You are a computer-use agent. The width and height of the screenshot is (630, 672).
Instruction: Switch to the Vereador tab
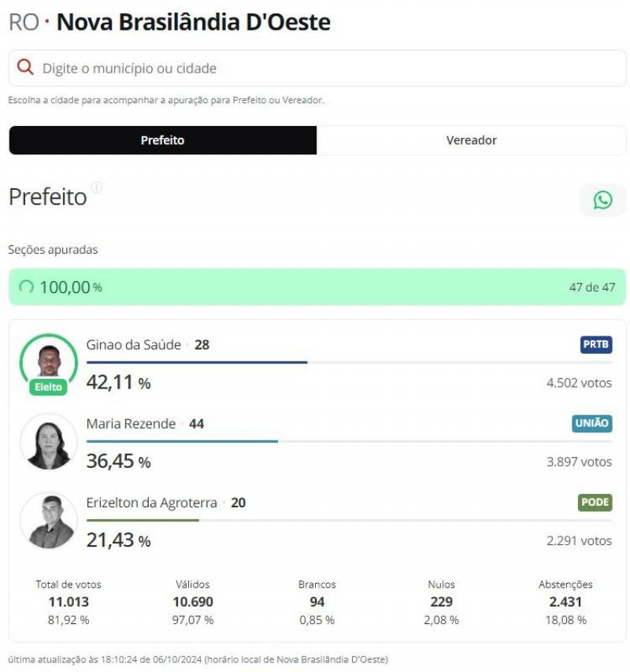[x=469, y=139]
